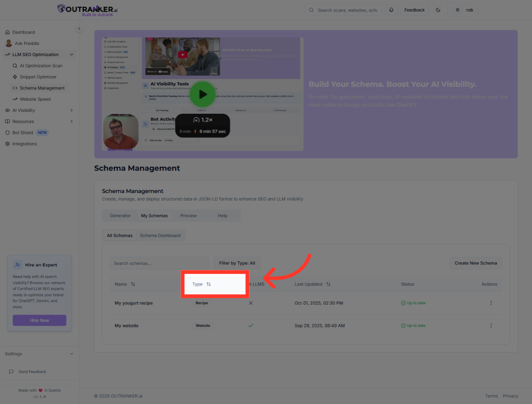The image size is (532, 404).
Task: Click the Integrations gear icon
Action: tap(7, 144)
